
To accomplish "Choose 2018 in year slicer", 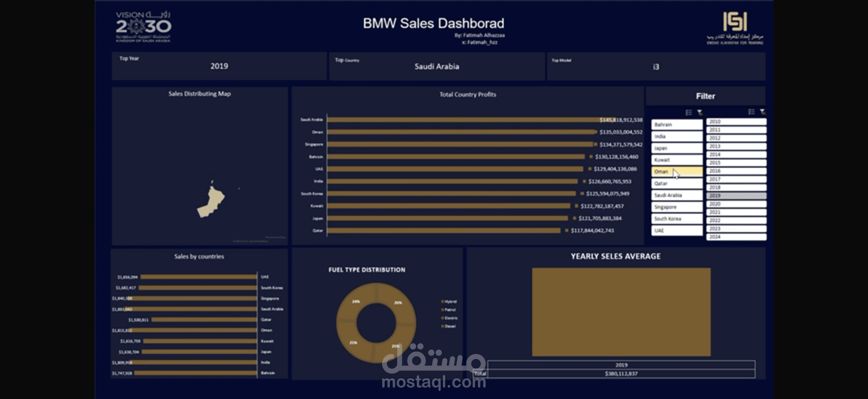I will (x=736, y=188).
